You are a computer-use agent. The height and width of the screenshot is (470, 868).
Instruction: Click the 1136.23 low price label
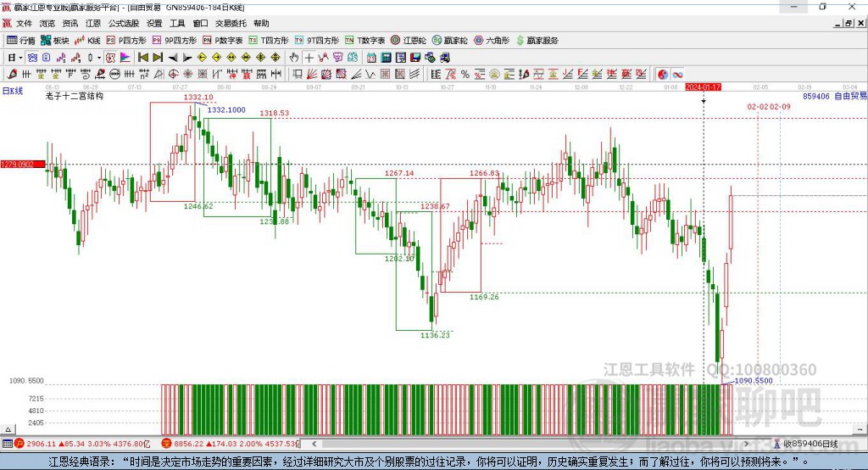click(x=435, y=335)
